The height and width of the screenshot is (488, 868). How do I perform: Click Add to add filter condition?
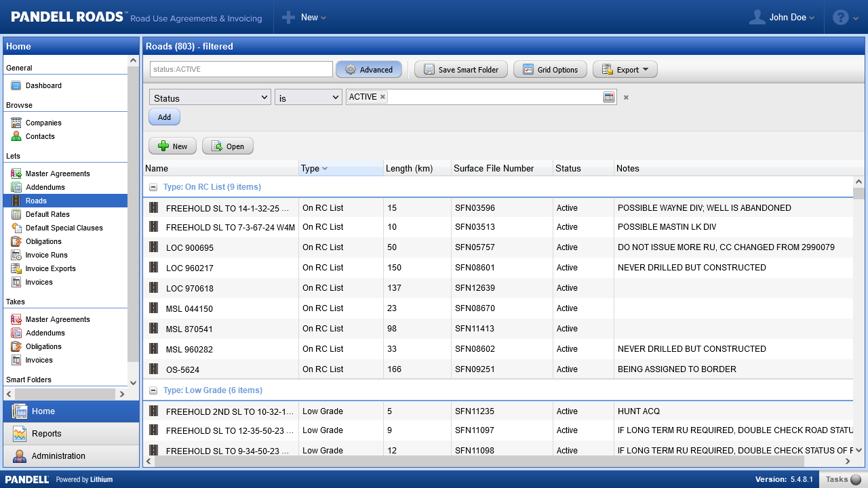click(164, 117)
